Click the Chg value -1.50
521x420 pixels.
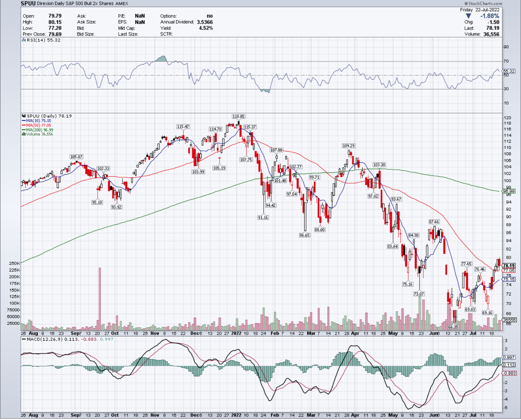click(x=493, y=22)
